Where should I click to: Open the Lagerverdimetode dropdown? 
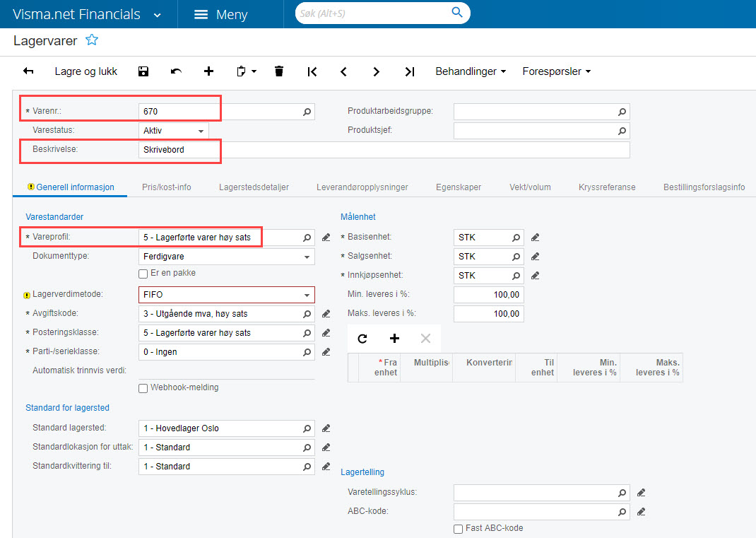(307, 295)
